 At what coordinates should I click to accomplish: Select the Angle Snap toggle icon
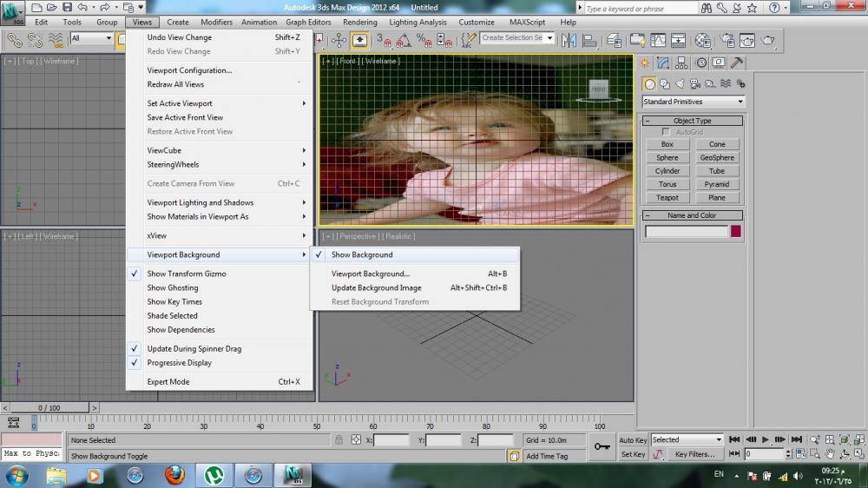(403, 41)
